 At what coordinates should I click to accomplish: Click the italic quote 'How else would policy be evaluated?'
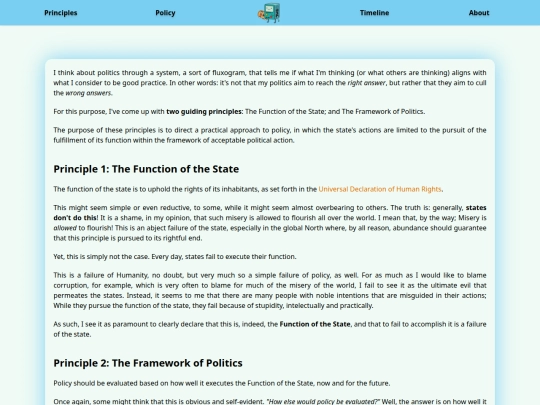click(323, 402)
